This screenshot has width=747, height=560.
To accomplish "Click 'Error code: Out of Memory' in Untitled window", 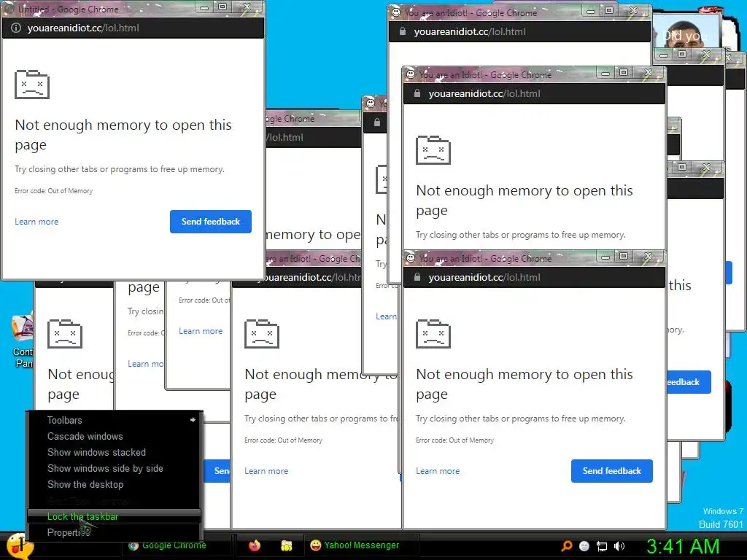I will [x=53, y=191].
